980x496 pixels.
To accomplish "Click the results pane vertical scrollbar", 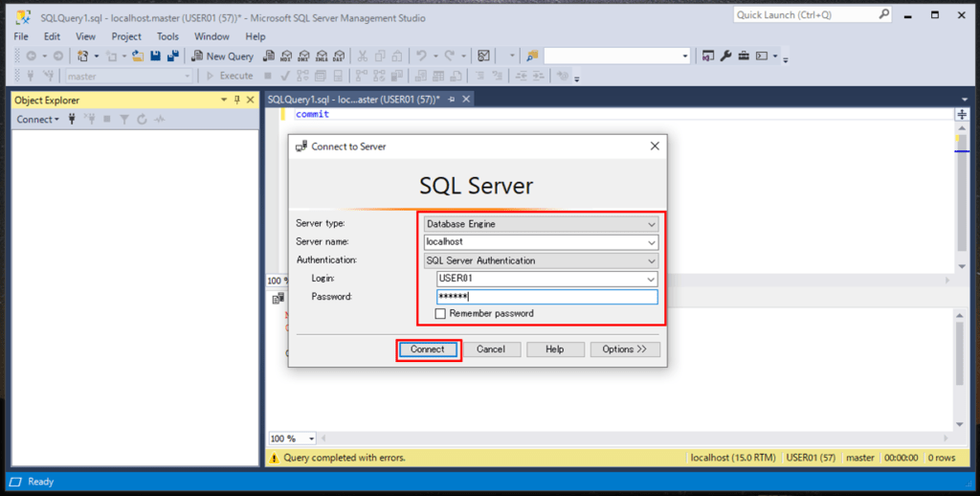I will coord(960,371).
